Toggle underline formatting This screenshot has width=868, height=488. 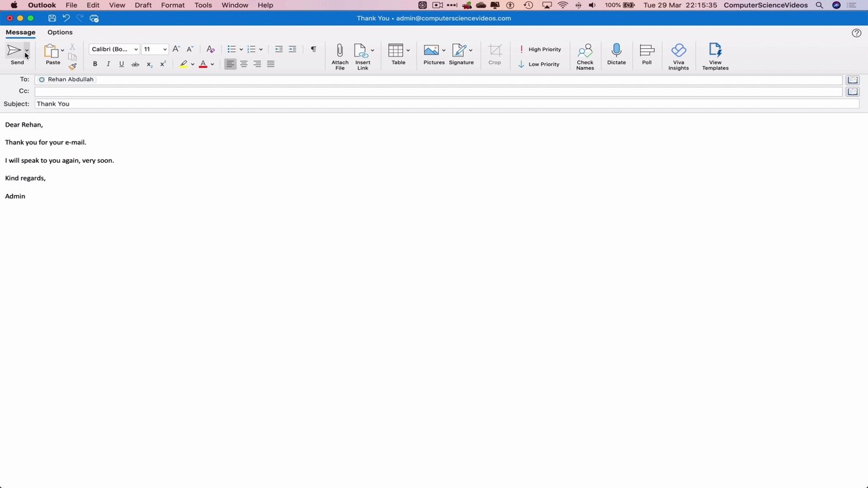121,64
